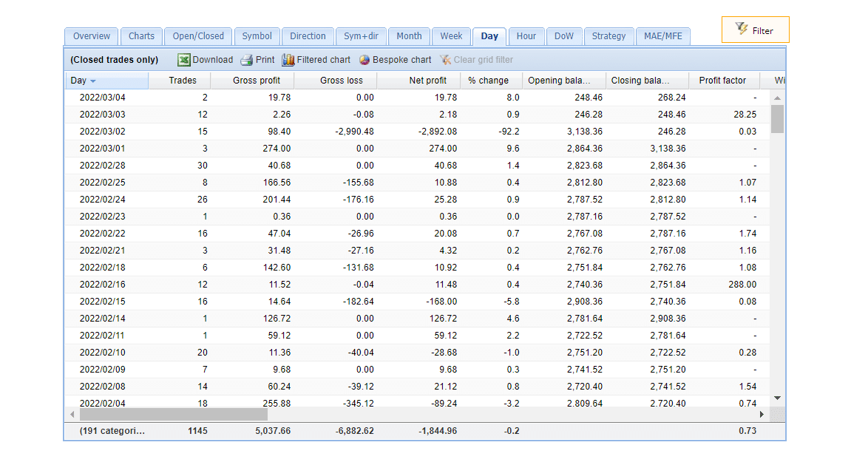This screenshot has width=868, height=462.
Task: Sort by Gross loss column header
Action: 342,81
